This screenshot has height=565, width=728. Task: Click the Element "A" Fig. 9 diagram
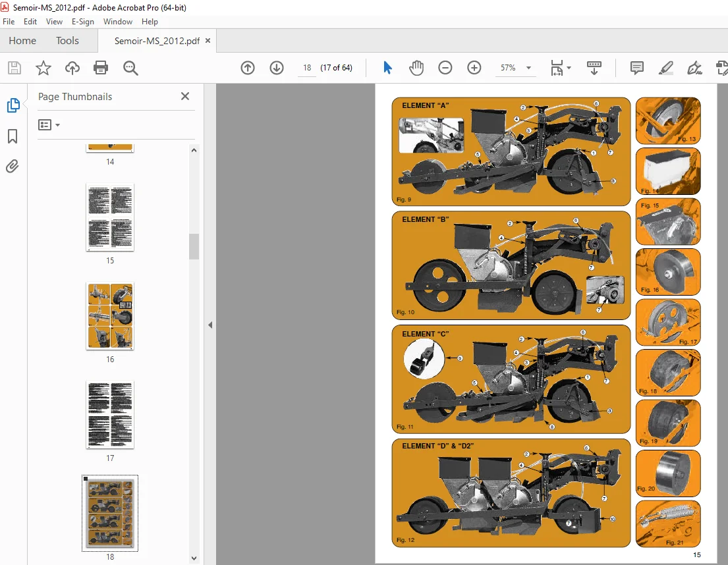pos(511,151)
